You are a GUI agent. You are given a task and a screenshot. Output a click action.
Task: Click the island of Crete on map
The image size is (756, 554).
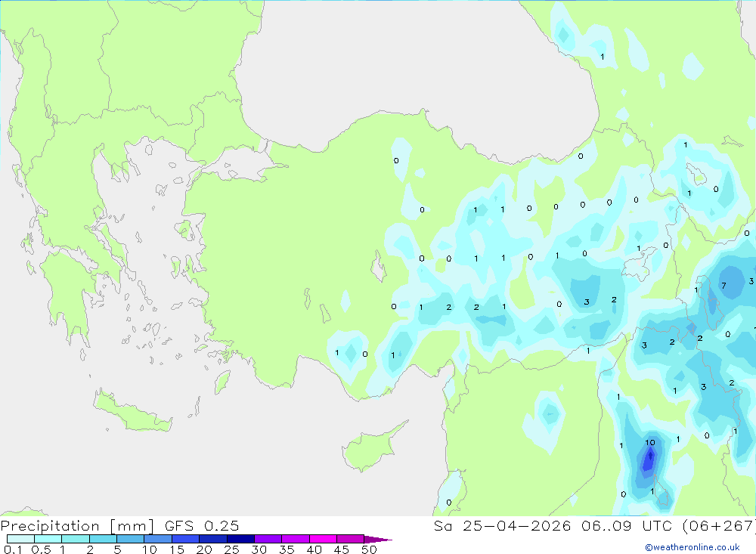coord(132,411)
